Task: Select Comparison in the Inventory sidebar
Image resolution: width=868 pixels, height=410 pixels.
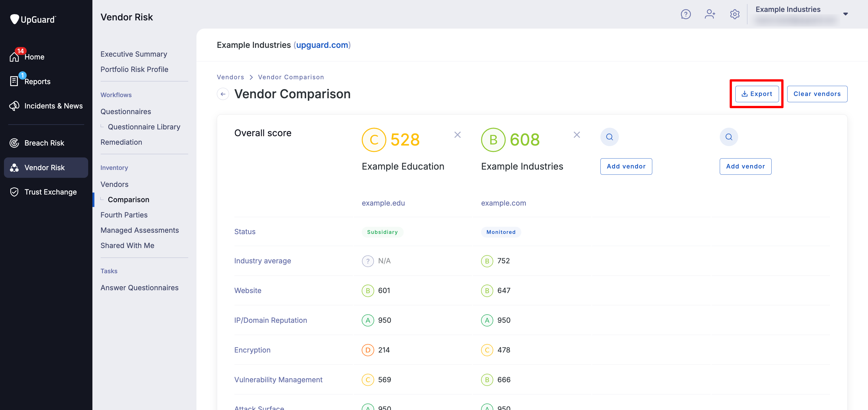Action: pyautogui.click(x=128, y=199)
